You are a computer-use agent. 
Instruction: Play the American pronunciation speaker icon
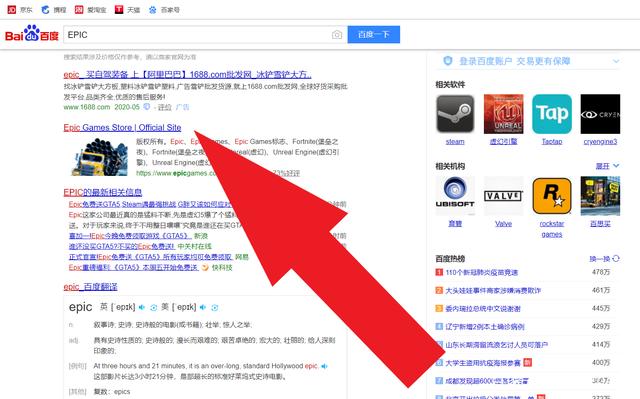point(203,307)
